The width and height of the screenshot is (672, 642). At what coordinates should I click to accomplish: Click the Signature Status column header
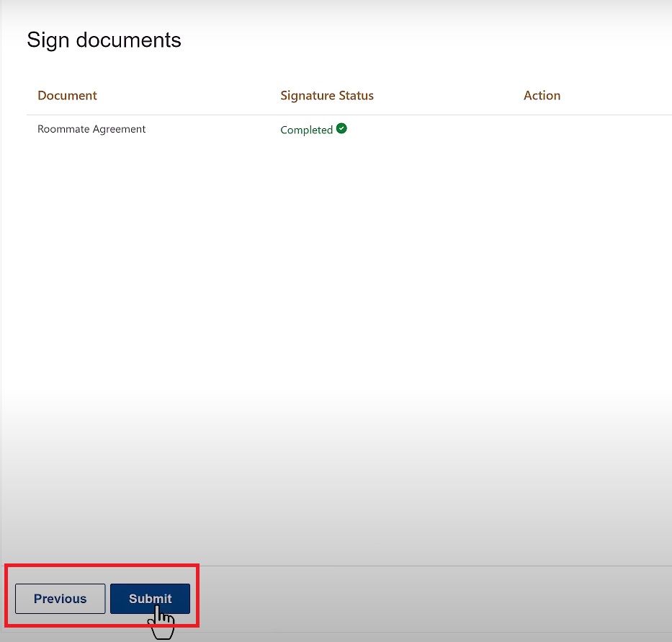click(327, 96)
